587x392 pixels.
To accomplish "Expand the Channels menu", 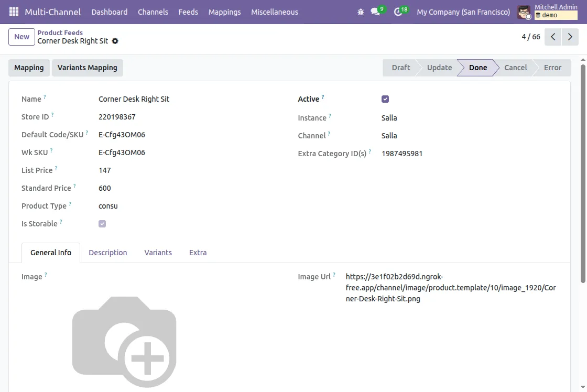I will coord(153,12).
